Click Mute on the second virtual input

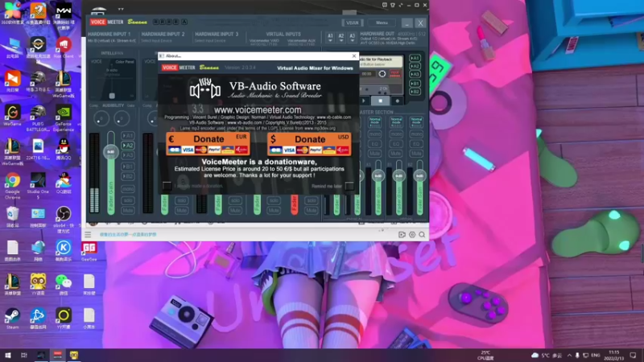311,211
